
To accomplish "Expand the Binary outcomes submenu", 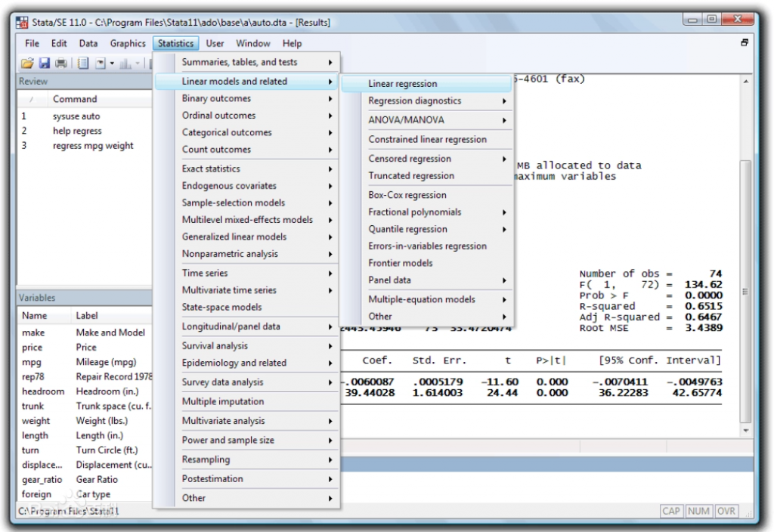I will [x=246, y=99].
